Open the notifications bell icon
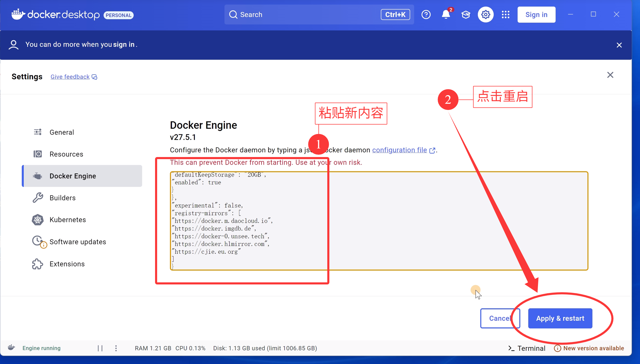 click(446, 15)
